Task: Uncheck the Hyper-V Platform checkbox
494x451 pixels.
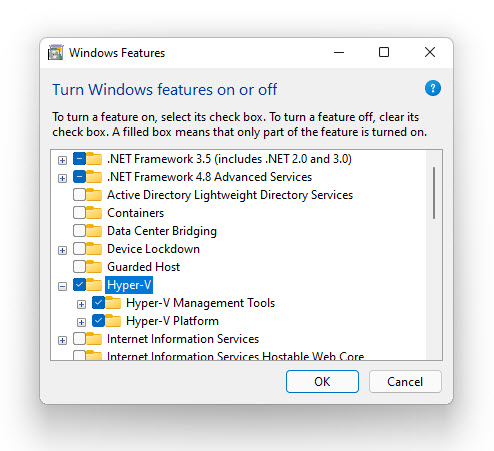Action: point(98,321)
